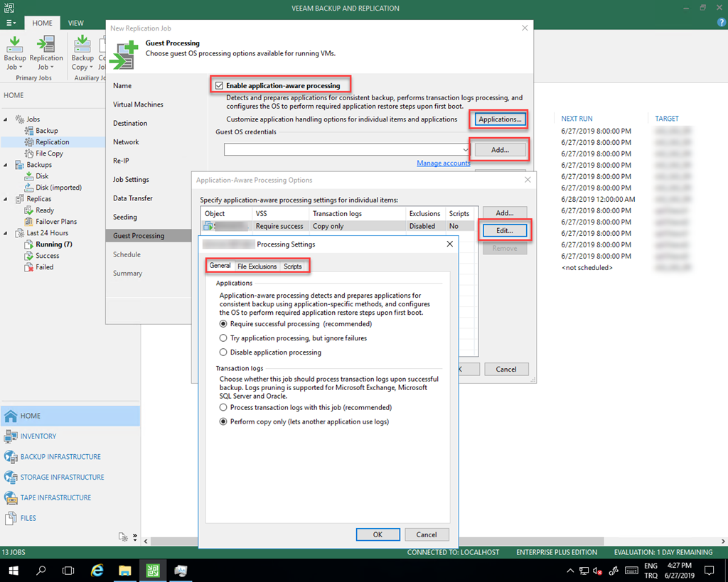Open the taskbar search icon
Screen dimensions: 728x582
click(x=41, y=571)
